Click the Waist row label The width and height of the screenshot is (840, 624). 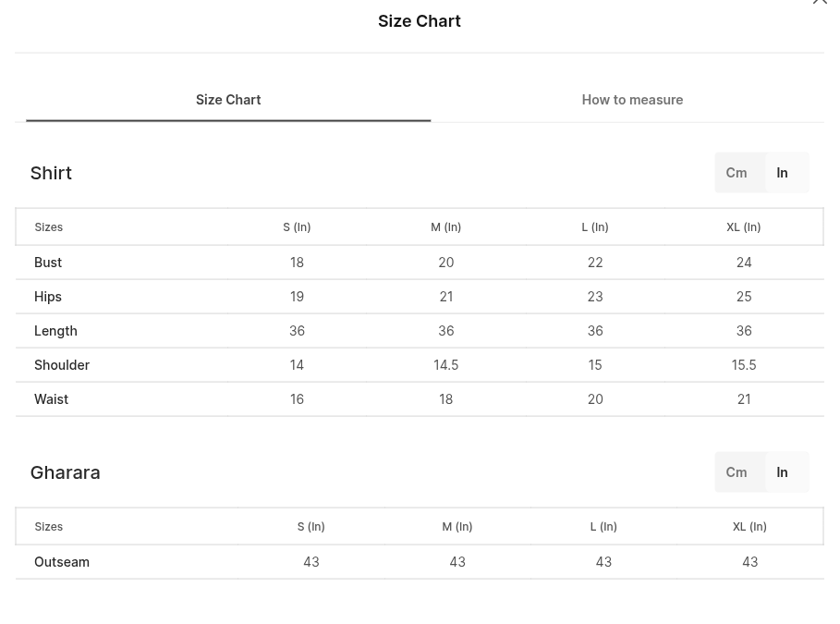pyautogui.click(x=52, y=399)
